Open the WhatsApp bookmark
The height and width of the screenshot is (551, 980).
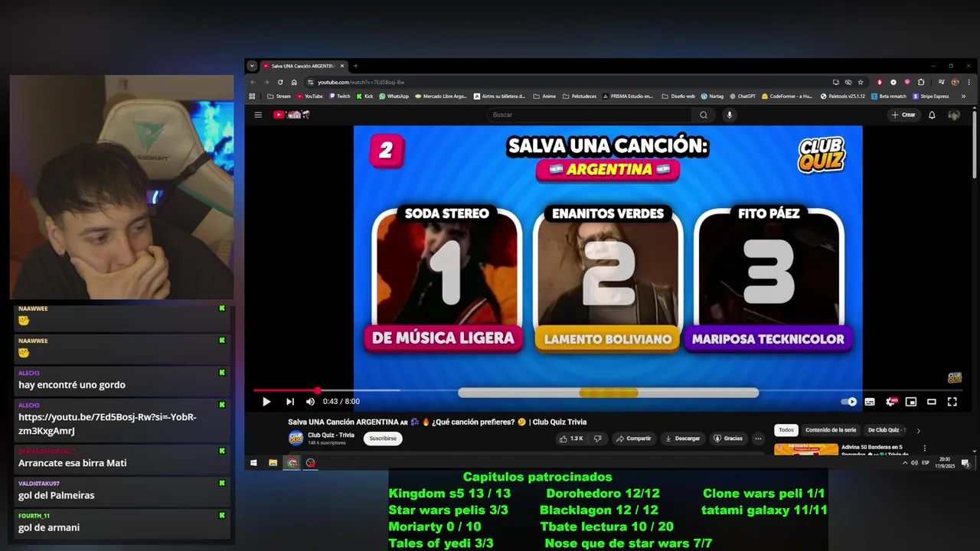click(394, 96)
